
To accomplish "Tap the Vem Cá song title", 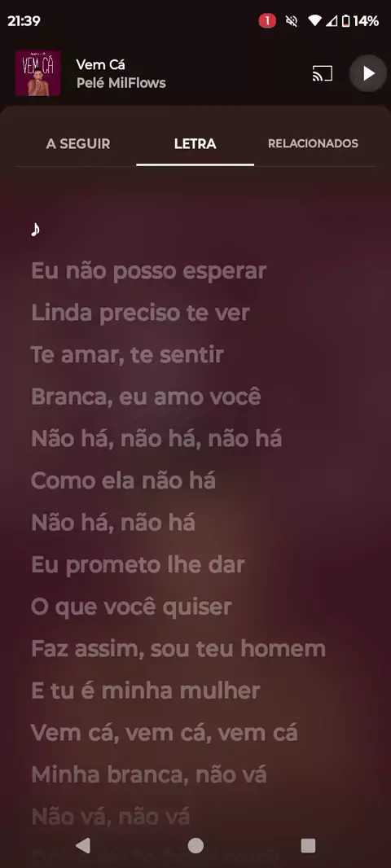I will 100,64.
